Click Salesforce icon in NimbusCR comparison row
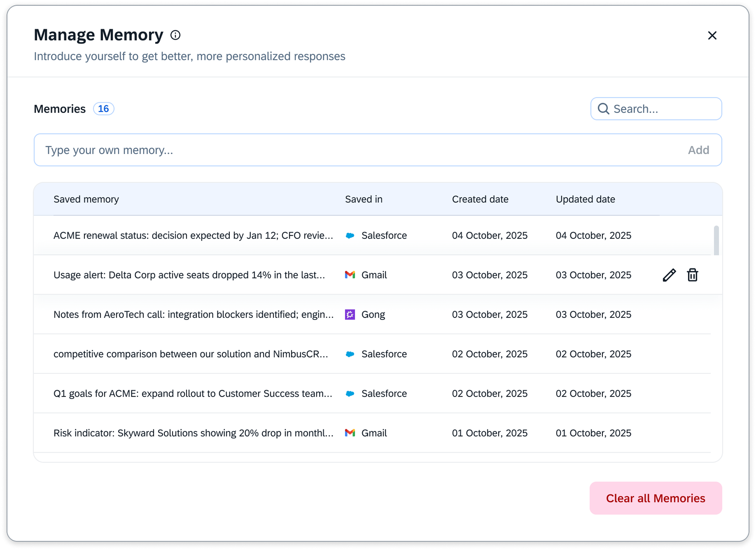Screen dimensions: 756x550 [x=350, y=354]
